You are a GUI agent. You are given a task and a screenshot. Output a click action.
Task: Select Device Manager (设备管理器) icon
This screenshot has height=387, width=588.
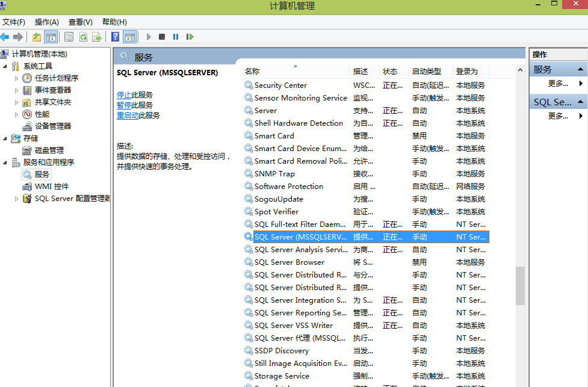(27, 126)
